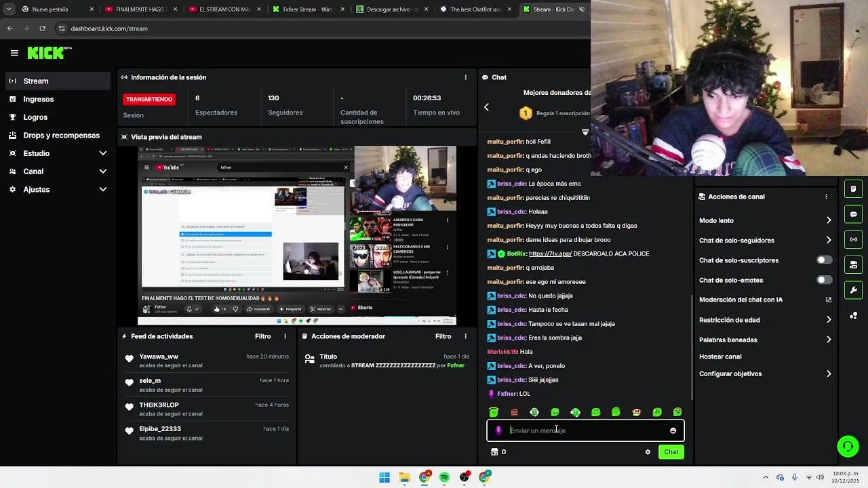868x488 pixels.
Task: Open Feed de actividades options menu
Action: 285,336
